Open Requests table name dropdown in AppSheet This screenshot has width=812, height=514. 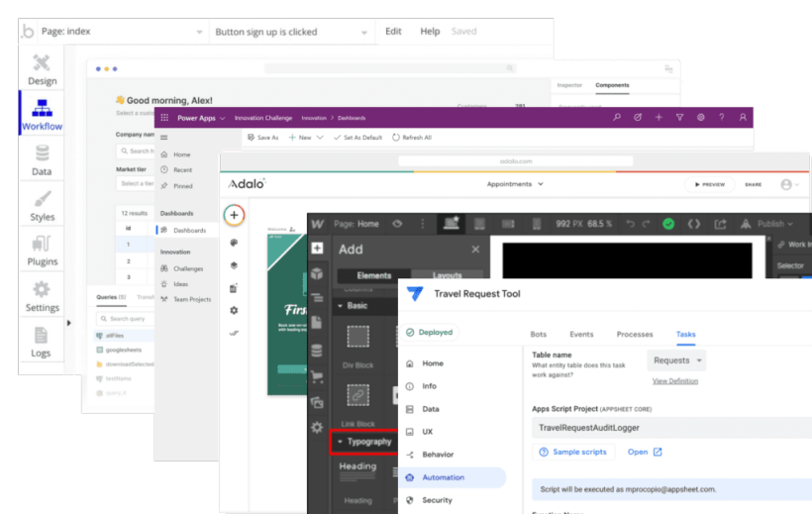point(676,360)
